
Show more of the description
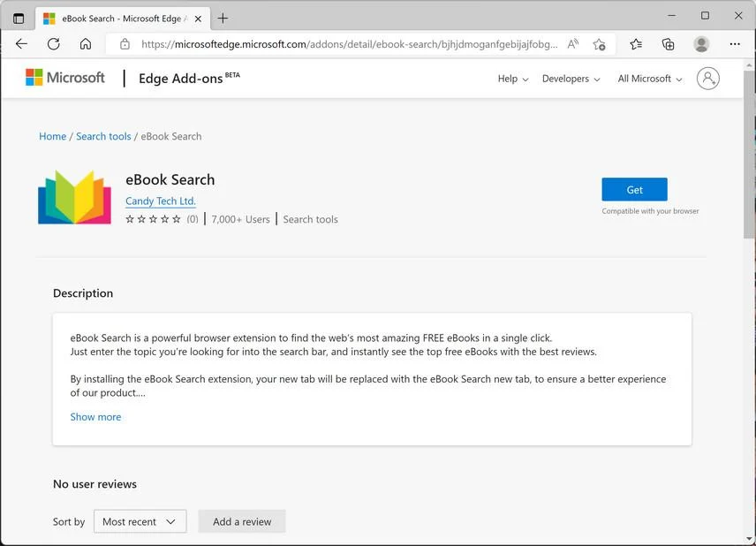coord(95,417)
